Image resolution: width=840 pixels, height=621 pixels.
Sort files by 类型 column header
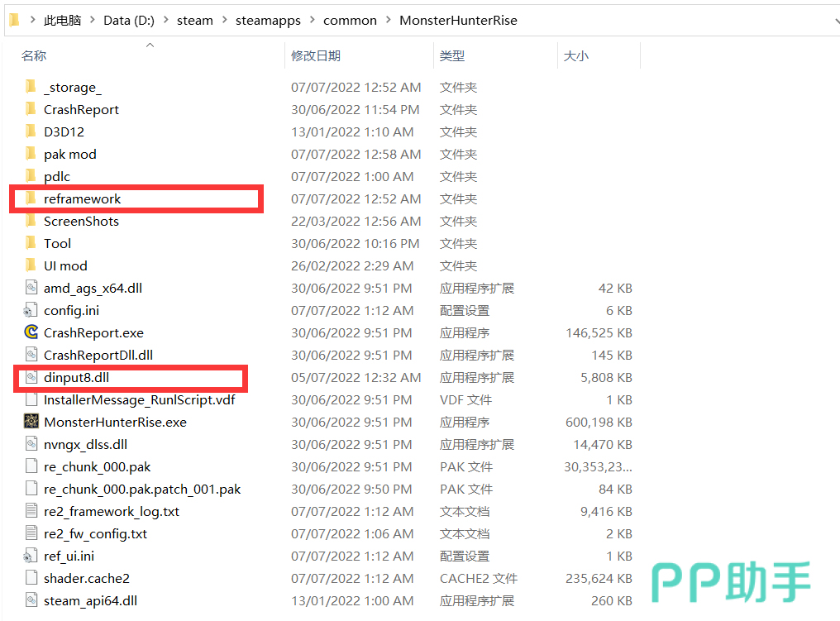point(452,55)
